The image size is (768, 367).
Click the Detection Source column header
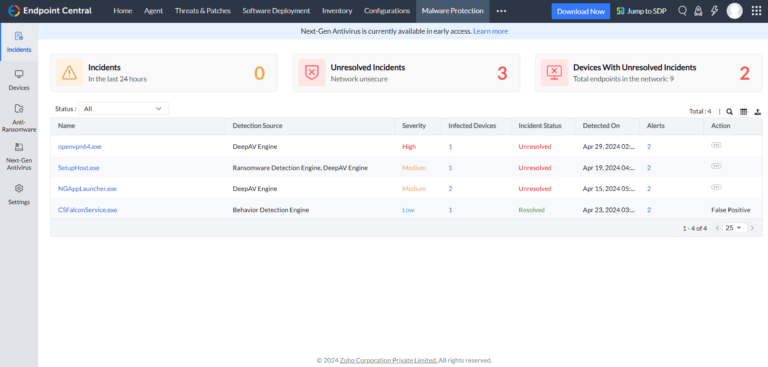[257, 126]
